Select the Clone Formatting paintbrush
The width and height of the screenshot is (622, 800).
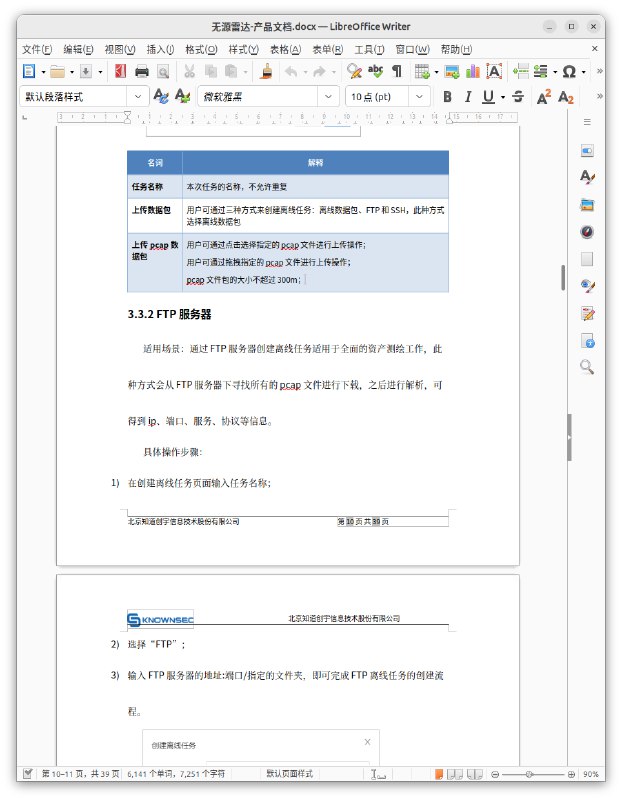[x=266, y=71]
